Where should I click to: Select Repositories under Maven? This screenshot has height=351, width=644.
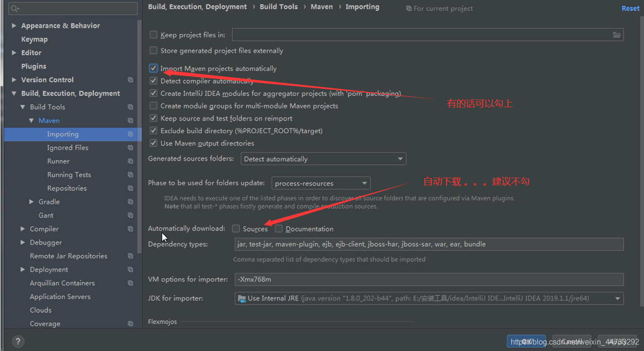click(67, 188)
